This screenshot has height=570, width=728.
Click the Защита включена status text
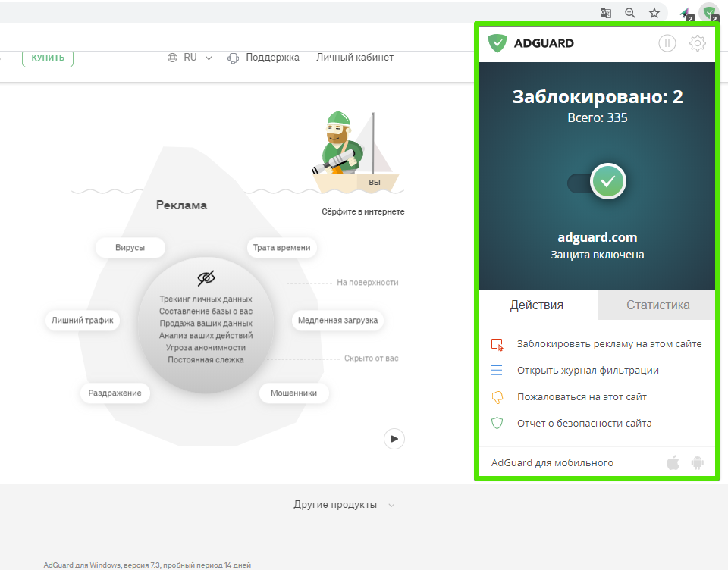pos(598,255)
